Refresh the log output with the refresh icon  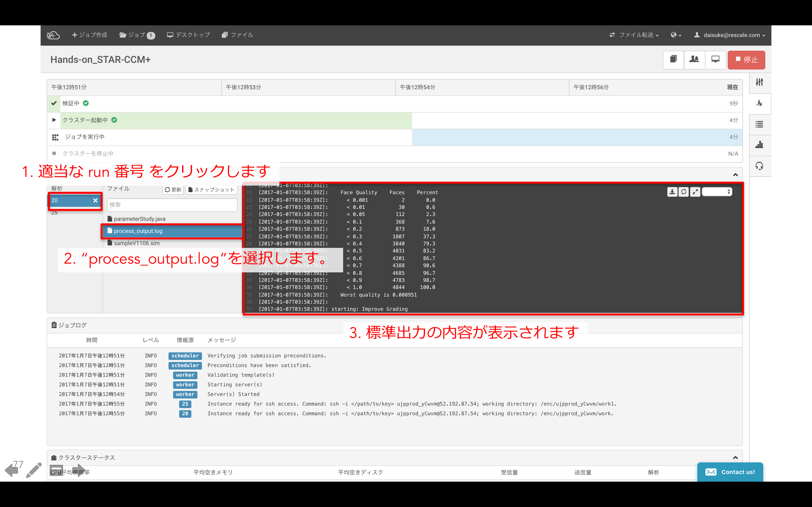point(684,192)
